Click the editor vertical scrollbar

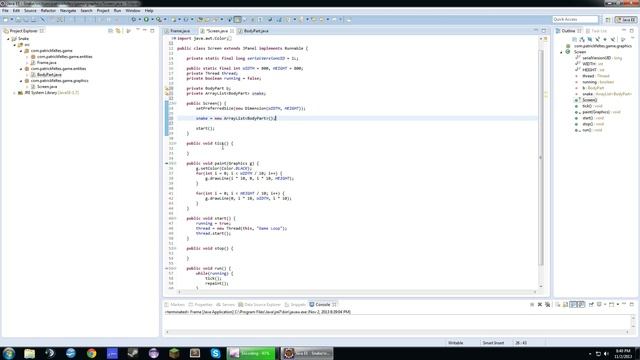click(x=541, y=157)
